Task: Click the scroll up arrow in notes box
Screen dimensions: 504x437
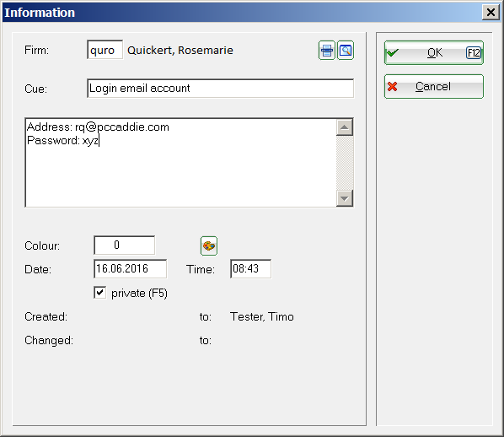Action: [345, 127]
